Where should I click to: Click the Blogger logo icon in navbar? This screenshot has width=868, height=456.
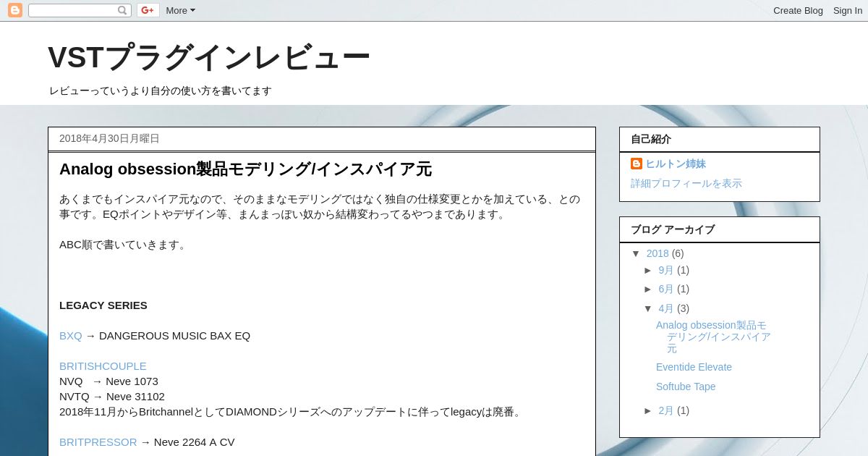click(x=15, y=10)
